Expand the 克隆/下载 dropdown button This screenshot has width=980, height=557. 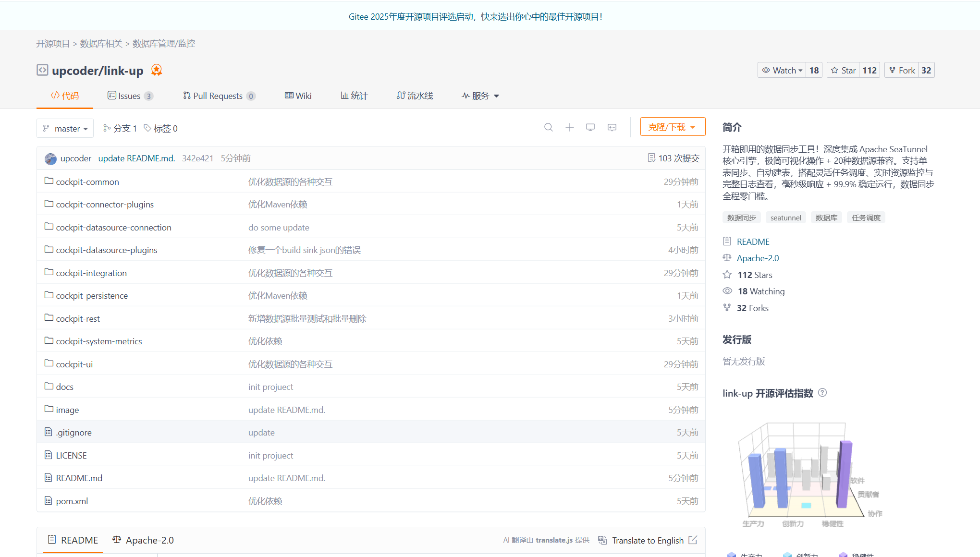(x=673, y=127)
